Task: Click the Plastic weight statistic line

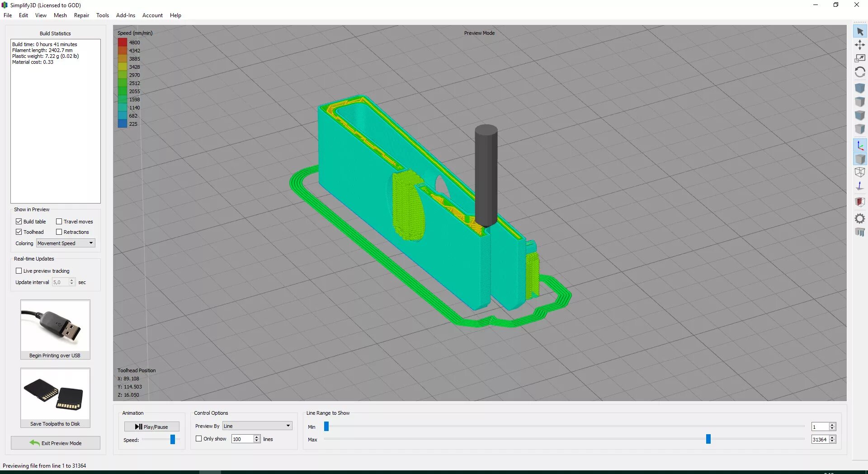Action: click(46, 56)
